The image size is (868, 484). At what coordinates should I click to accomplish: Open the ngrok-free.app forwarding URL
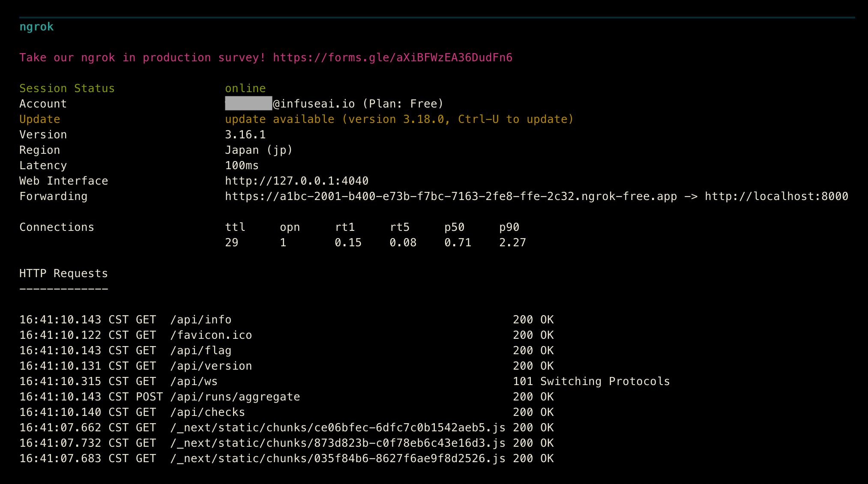(x=451, y=196)
